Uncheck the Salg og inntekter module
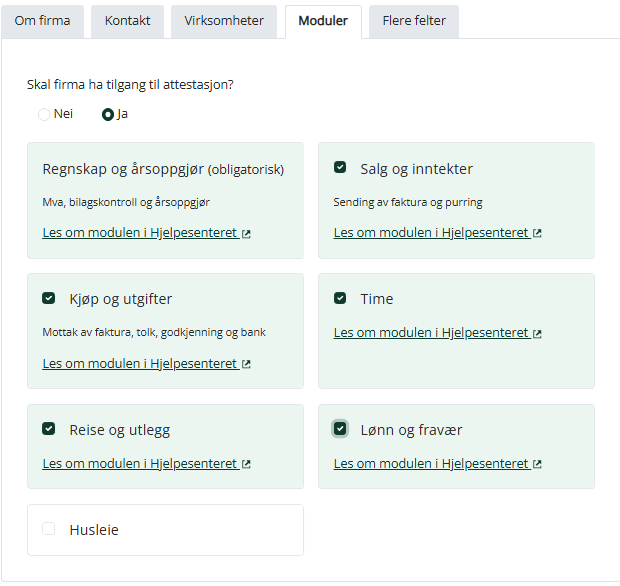The width and height of the screenshot is (620, 586). point(340,167)
